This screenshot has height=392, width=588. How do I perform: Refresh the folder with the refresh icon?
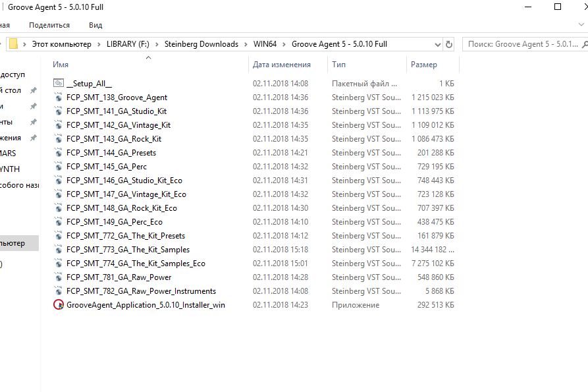click(x=449, y=44)
